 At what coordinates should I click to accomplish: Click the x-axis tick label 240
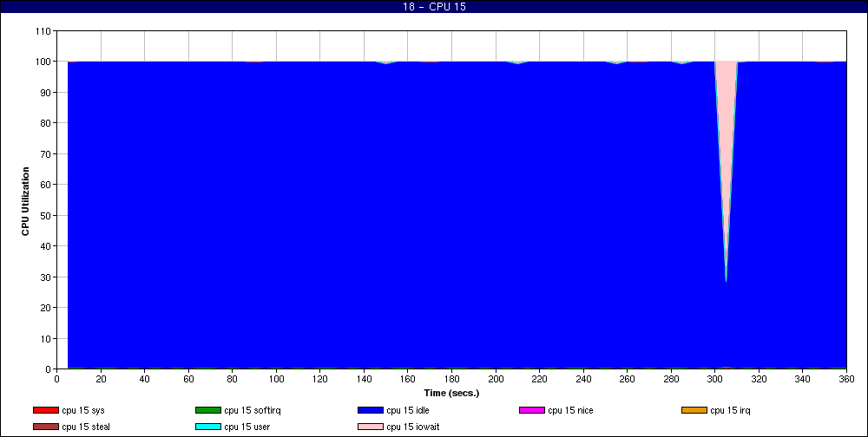pyautogui.click(x=583, y=379)
